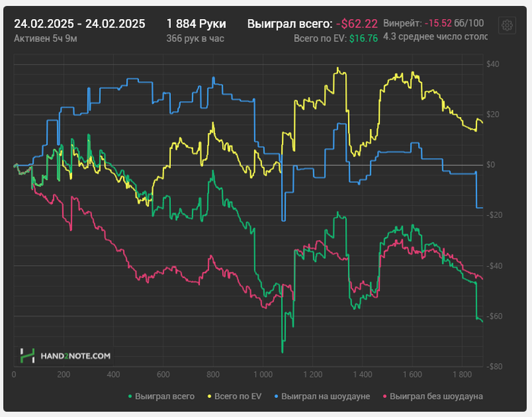
Task: Toggle the pink 'Выиграл без шоудауна' legend dot
Action: (385, 396)
